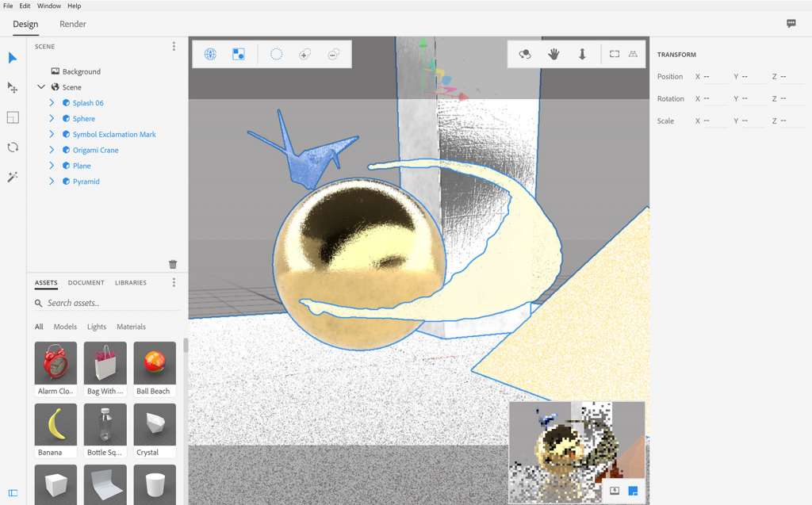
Task: Open the Window menu
Action: pyautogui.click(x=49, y=6)
